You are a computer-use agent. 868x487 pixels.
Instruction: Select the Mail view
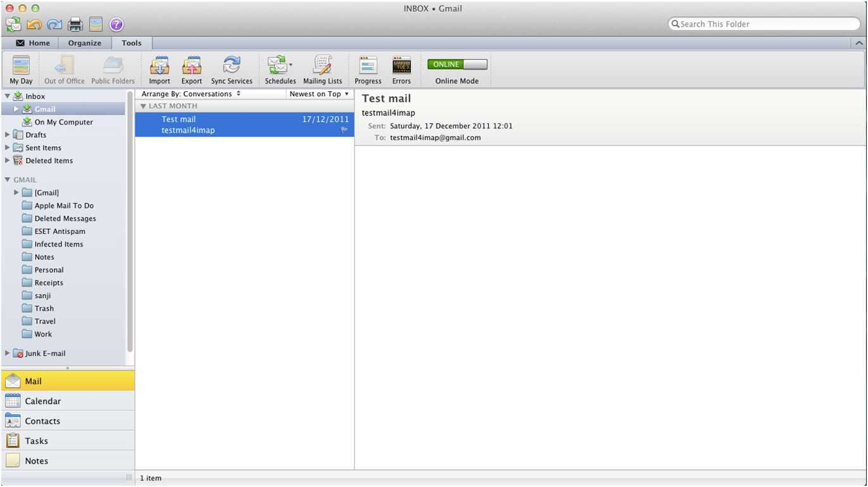(x=68, y=381)
